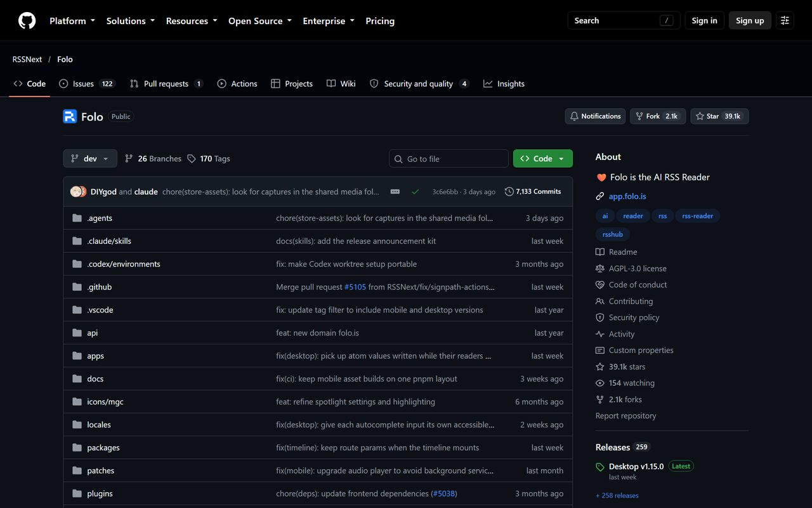Click the Readme book icon
The width and height of the screenshot is (812, 508).
tap(600, 252)
